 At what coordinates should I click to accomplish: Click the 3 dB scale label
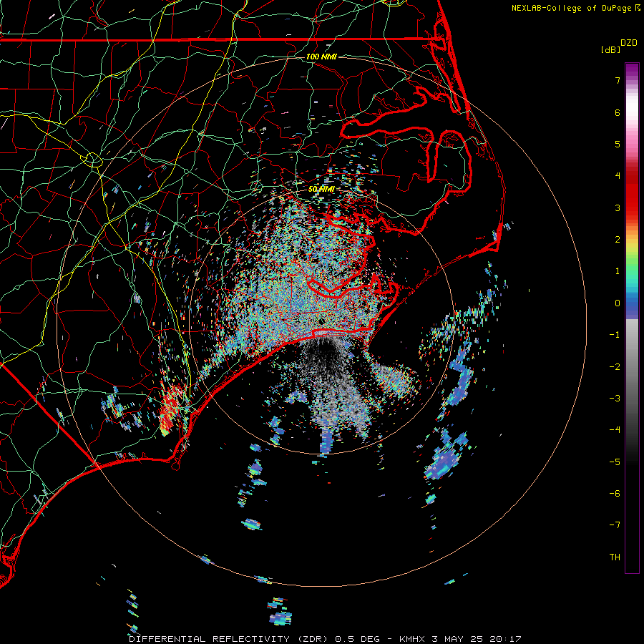pyautogui.click(x=618, y=208)
